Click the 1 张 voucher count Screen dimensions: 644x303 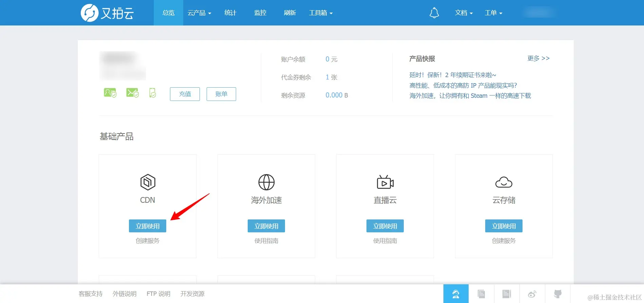[332, 77]
